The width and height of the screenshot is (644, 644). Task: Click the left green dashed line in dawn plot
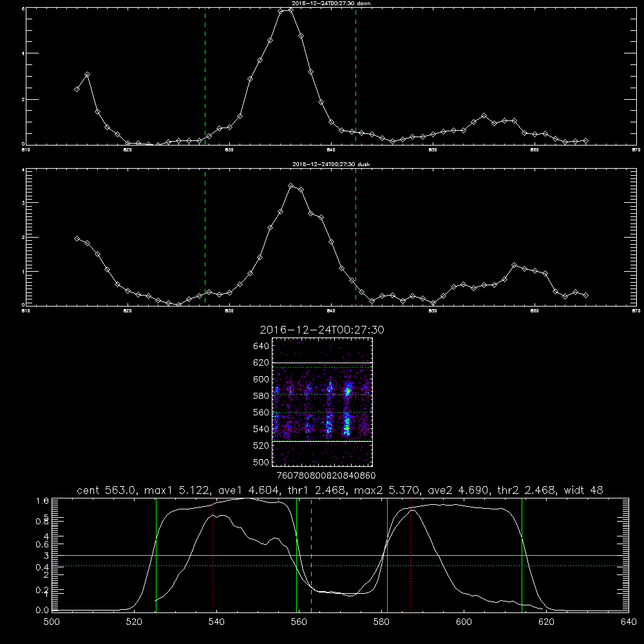point(205,76)
